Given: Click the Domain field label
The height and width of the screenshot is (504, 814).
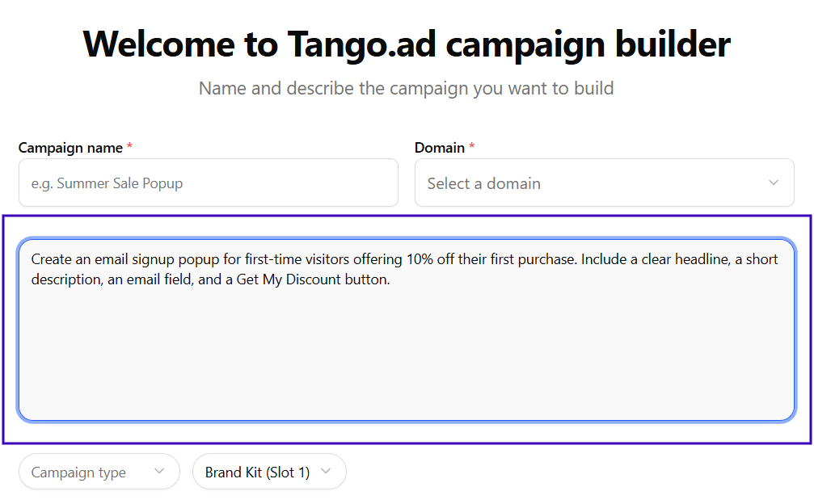Looking at the screenshot, I should pos(439,148).
